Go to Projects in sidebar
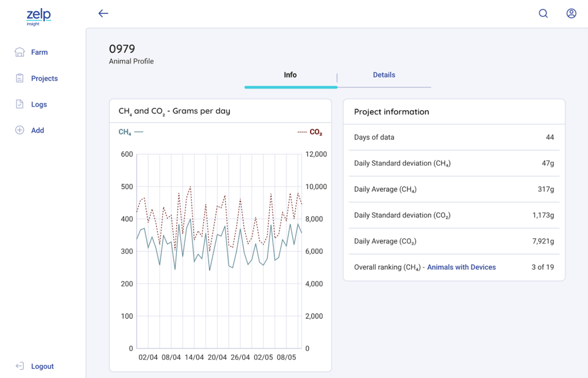 click(44, 79)
